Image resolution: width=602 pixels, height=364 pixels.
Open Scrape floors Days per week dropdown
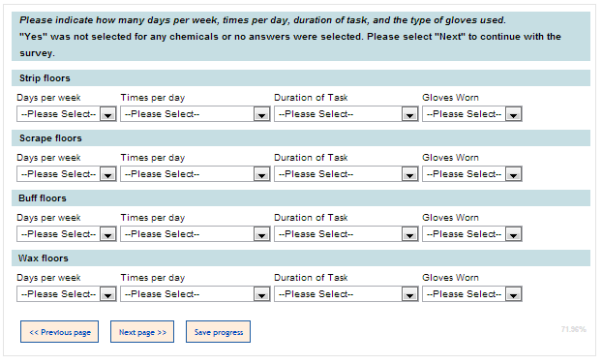(x=67, y=174)
